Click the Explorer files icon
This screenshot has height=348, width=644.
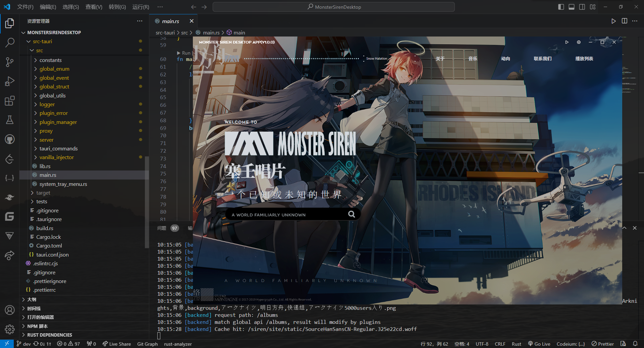tap(10, 23)
